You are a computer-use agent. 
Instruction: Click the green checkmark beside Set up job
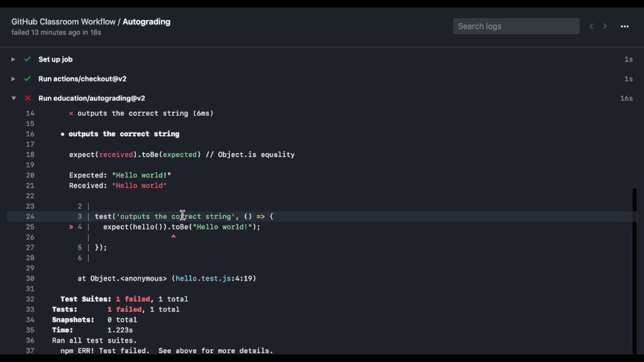(27, 59)
